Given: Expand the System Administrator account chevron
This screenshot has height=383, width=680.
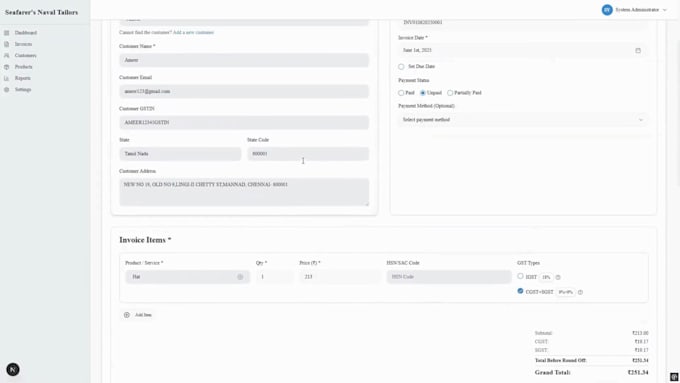Looking at the screenshot, I should [664, 10].
